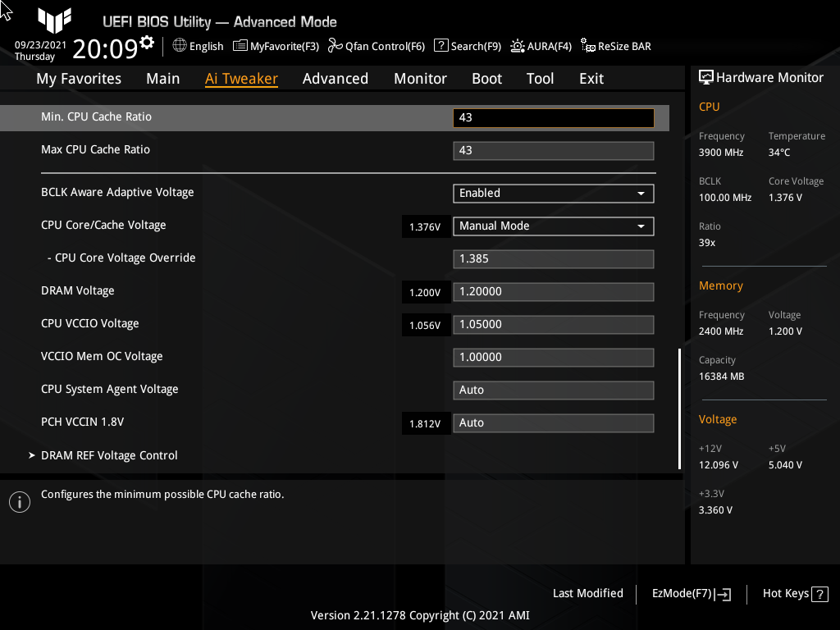Open the Tool tab
Viewport: 840px width, 630px height.
coord(540,79)
